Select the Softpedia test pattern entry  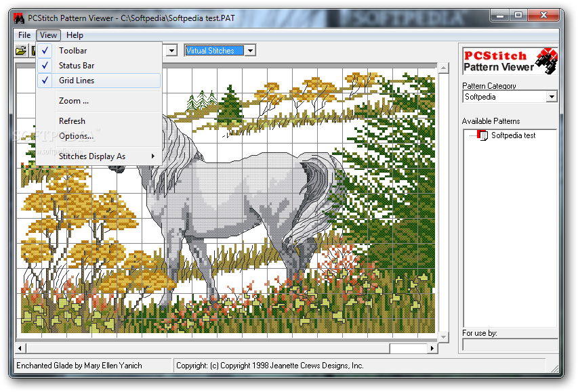point(513,135)
